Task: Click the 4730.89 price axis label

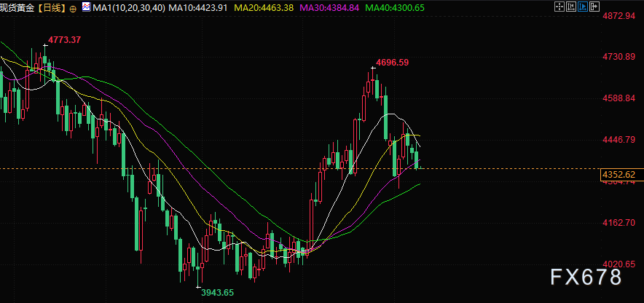Action: 619,57
